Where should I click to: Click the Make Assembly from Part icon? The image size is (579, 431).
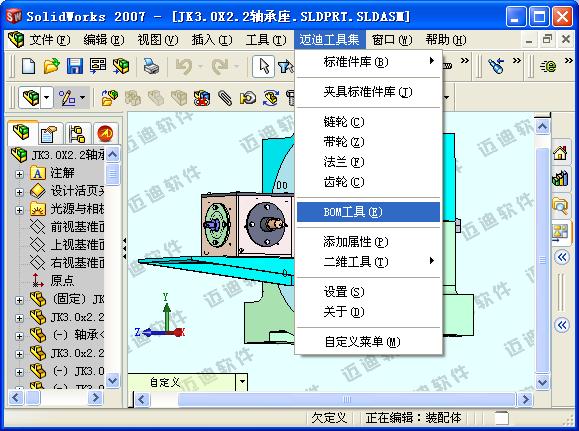[x=121, y=66]
